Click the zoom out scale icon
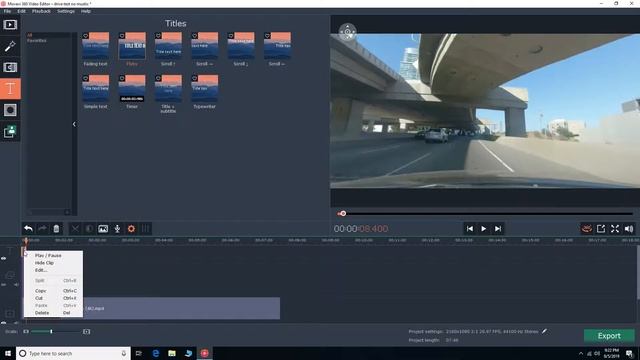 tap(26, 331)
